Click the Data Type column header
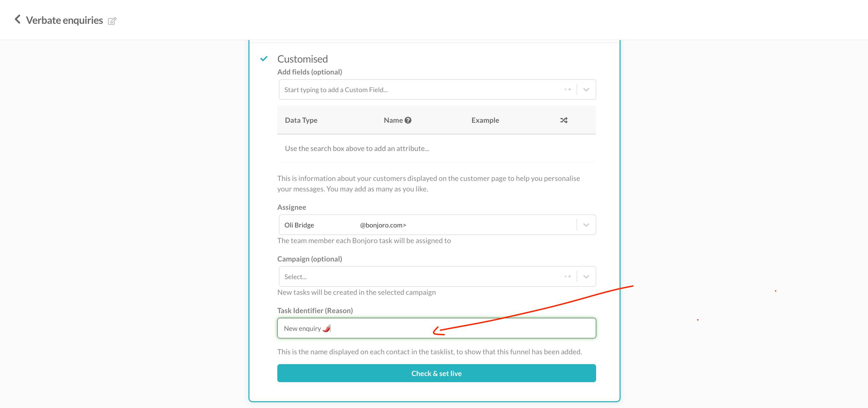Viewport: 868px width, 408px height. coord(301,120)
